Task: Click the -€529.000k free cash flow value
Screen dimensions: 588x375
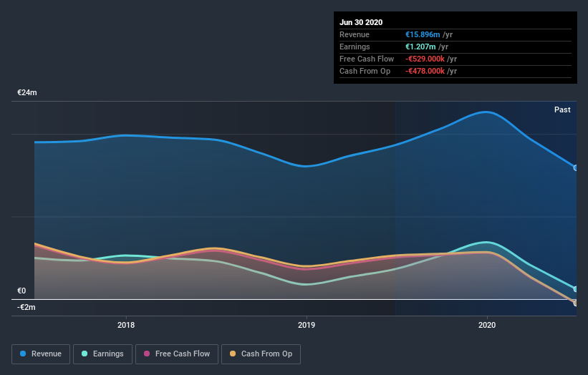Action: pyautogui.click(x=425, y=59)
